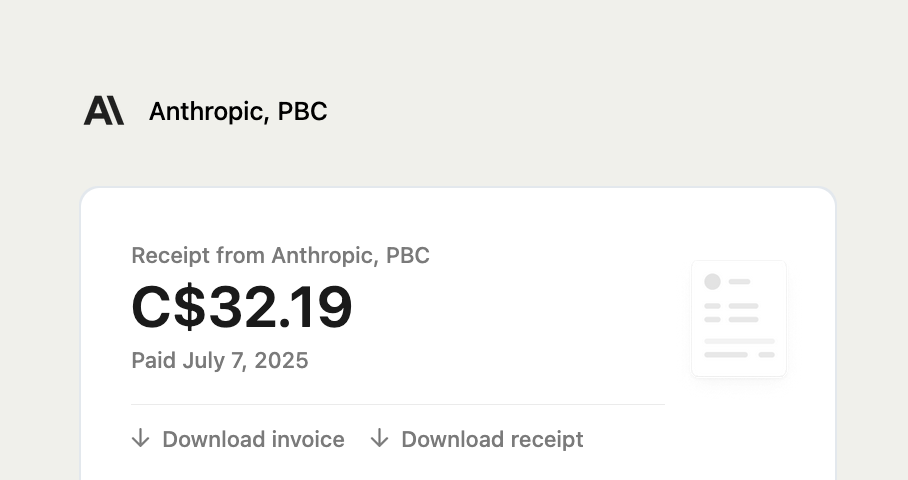Click the year "2025" in the paid date
Image resolution: width=908 pixels, height=480 pixels.
(281, 360)
